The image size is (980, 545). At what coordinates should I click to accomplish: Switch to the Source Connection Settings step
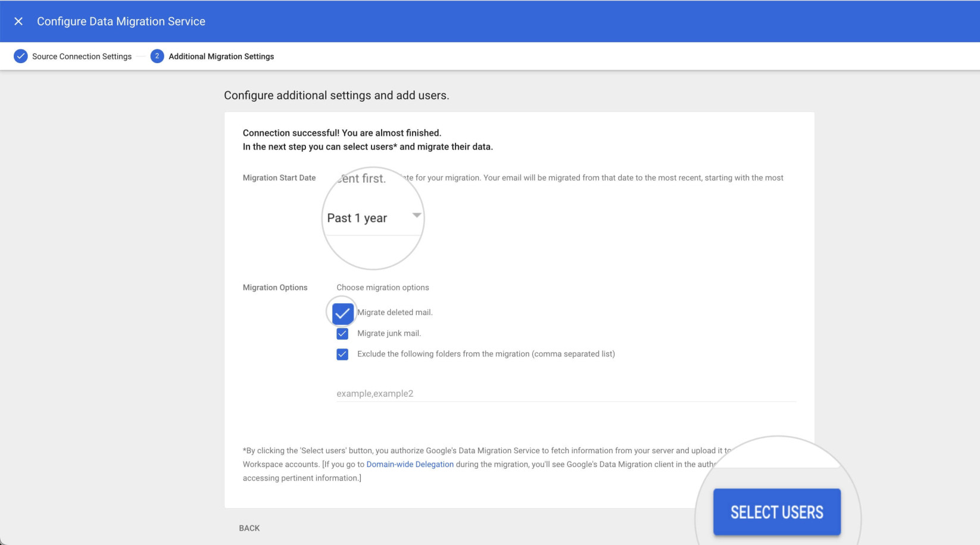coord(81,55)
